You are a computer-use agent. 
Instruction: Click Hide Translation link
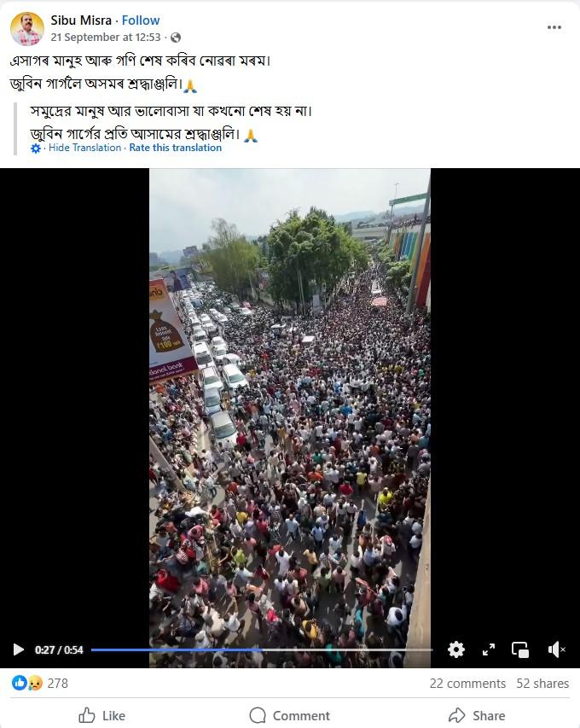(x=85, y=148)
